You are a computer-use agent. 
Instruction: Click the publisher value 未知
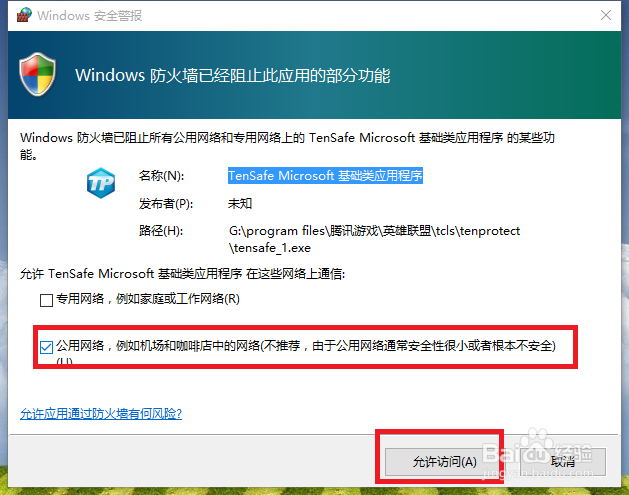click(x=240, y=204)
